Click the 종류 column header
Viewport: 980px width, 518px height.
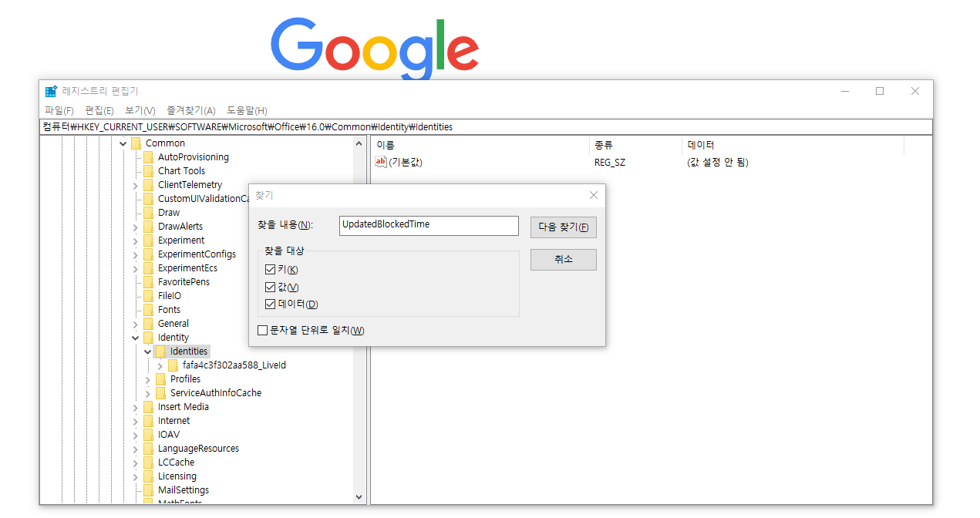click(635, 145)
